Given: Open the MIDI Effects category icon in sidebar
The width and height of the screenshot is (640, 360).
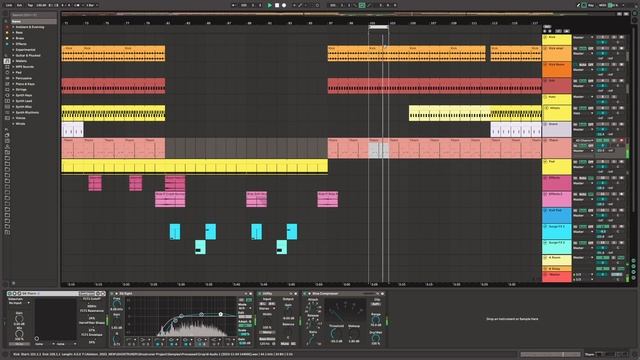Looking at the screenshot, I should 7,84.
